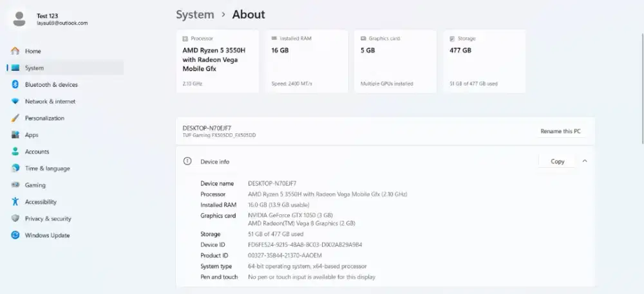Click the Time & language globe icon
The image size is (644, 294).
[x=15, y=168]
